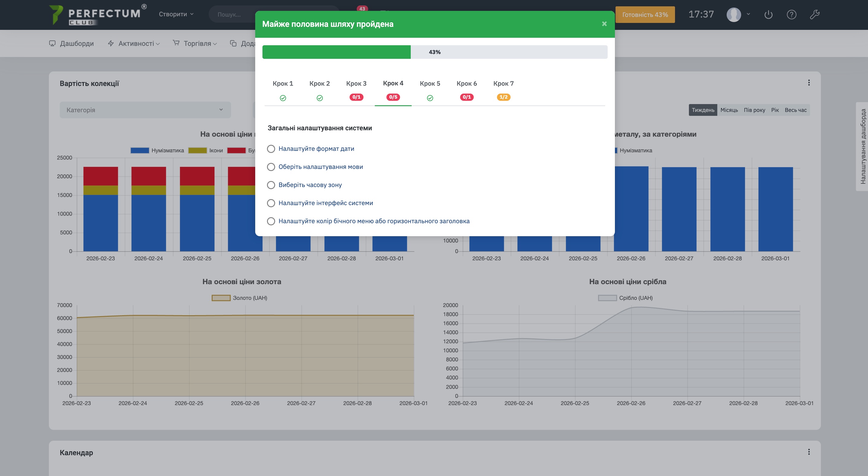This screenshot has height=476, width=868.
Task: Open Календар widget three-dot menu
Action: point(809,452)
